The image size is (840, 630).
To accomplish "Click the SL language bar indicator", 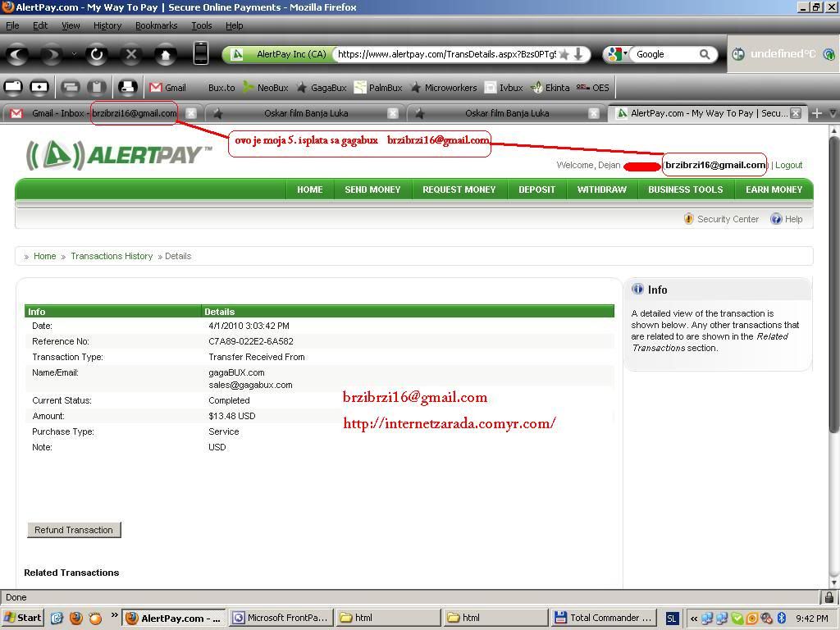I will (x=672, y=618).
